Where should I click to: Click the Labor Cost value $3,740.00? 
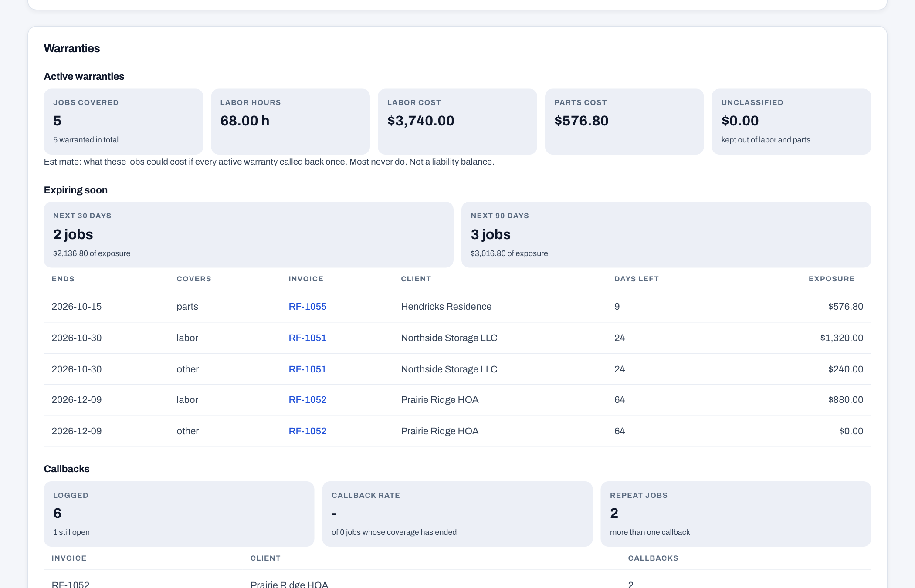click(x=420, y=121)
